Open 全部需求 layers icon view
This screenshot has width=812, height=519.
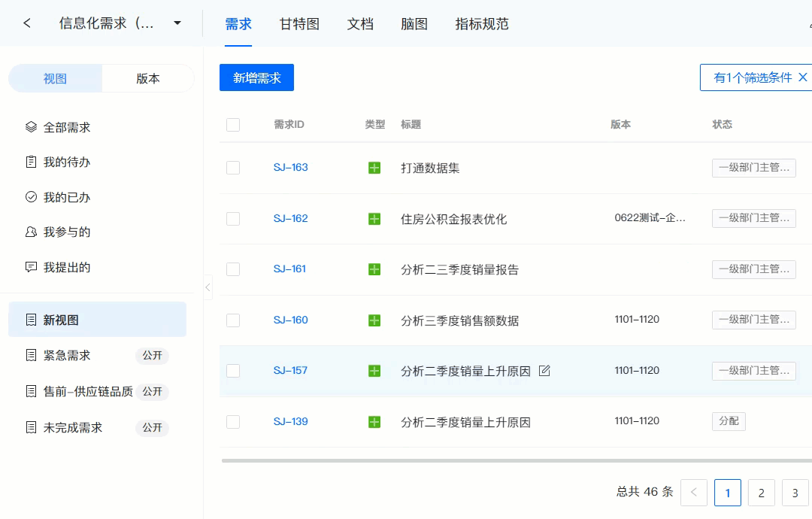31,127
